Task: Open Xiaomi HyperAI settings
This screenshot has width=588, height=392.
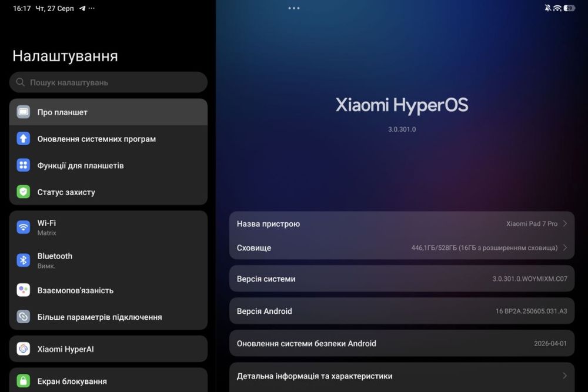Action: (x=108, y=349)
